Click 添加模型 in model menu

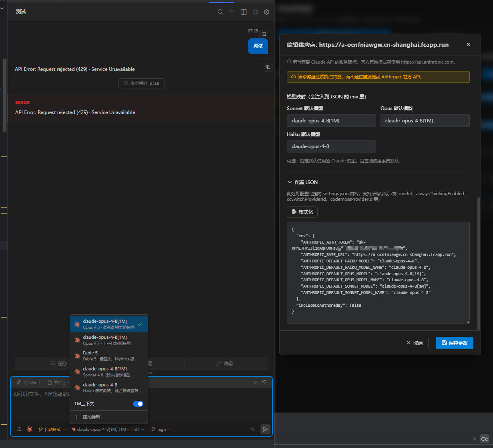[109, 417]
